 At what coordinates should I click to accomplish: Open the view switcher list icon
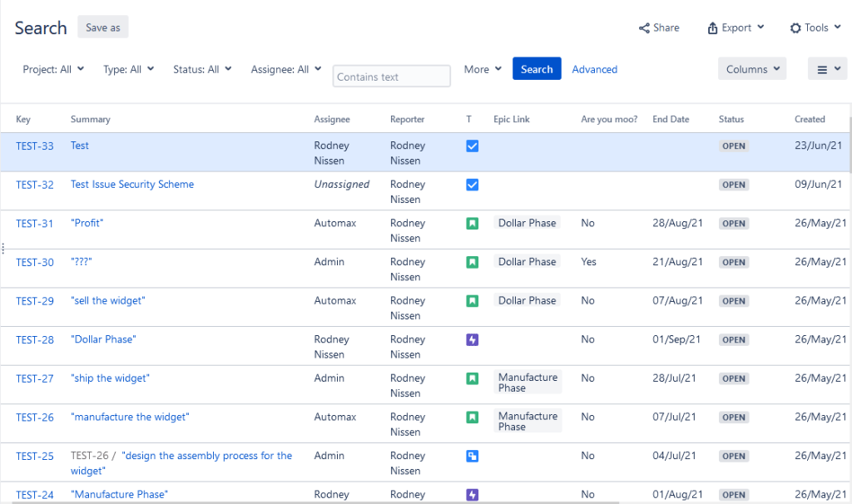pos(827,69)
